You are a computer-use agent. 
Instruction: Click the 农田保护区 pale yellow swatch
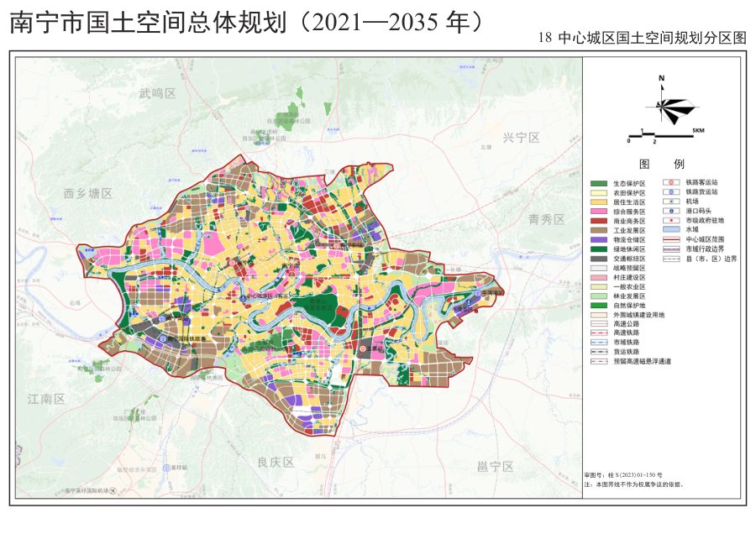point(599,193)
